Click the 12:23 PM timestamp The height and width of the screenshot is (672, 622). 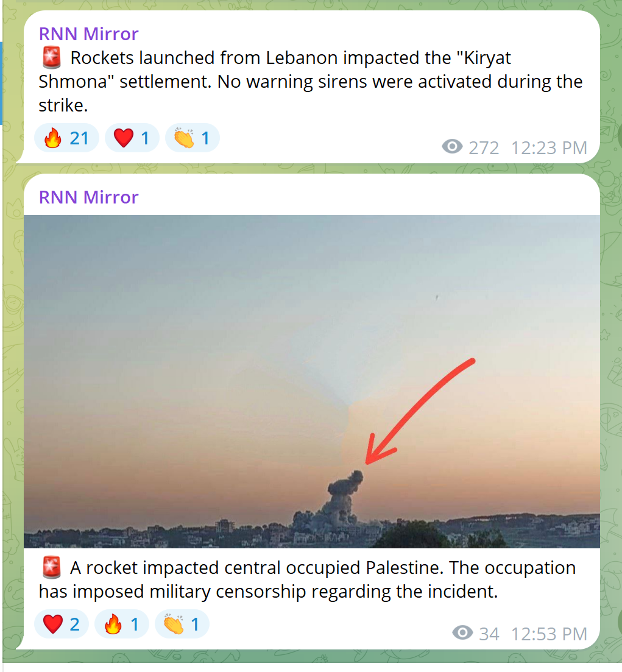point(549,148)
